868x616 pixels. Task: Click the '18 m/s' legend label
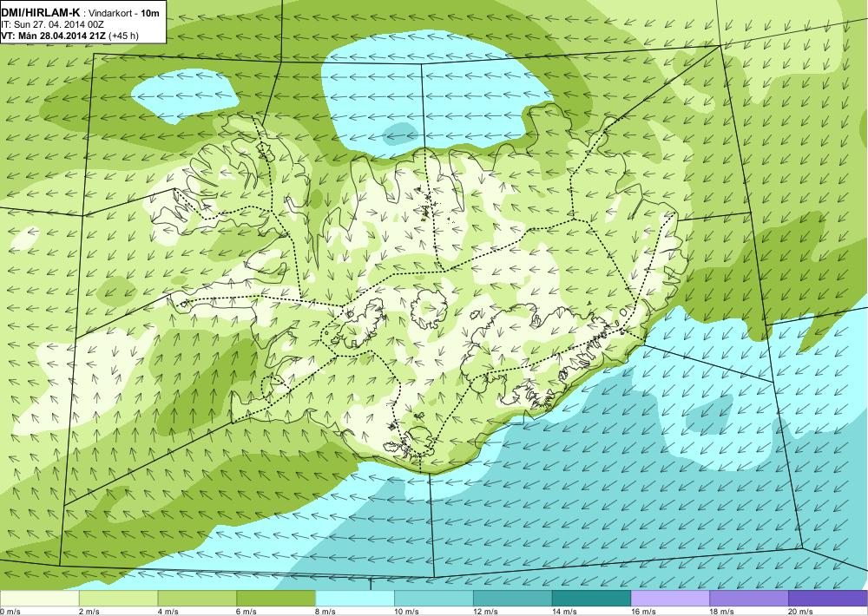point(722,612)
